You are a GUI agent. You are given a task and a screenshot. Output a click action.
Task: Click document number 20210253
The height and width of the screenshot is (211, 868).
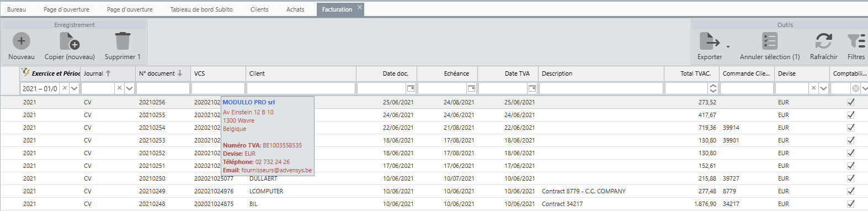coord(152,140)
